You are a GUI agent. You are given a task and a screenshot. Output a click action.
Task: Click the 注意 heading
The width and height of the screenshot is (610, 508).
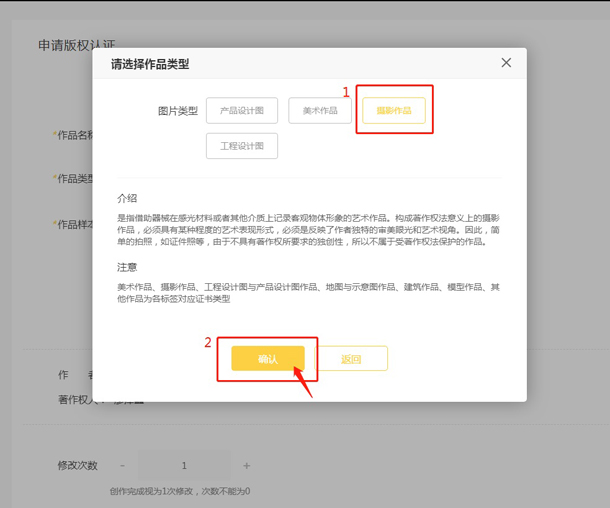(127, 267)
